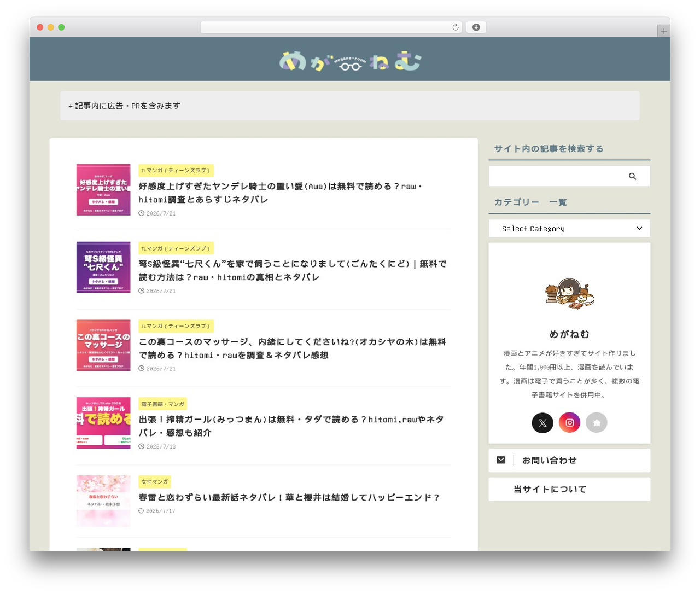Open thumbnail of 好感度上げすぎたヤンデレ騎士 article

(103, 190)
